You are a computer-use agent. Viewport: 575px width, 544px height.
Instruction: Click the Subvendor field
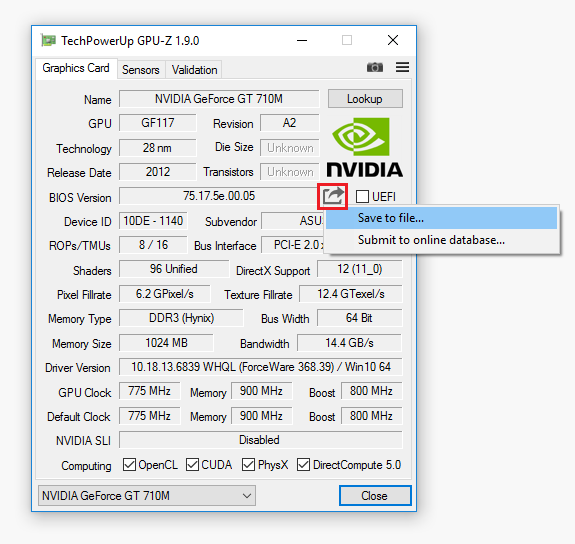tap(293, 221)
